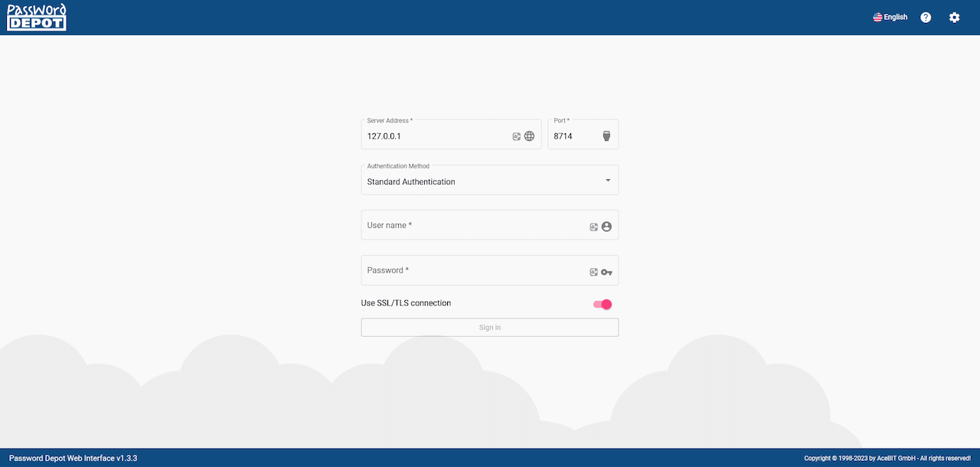Open the settings gear in top bar

click(x=954, y=16)
